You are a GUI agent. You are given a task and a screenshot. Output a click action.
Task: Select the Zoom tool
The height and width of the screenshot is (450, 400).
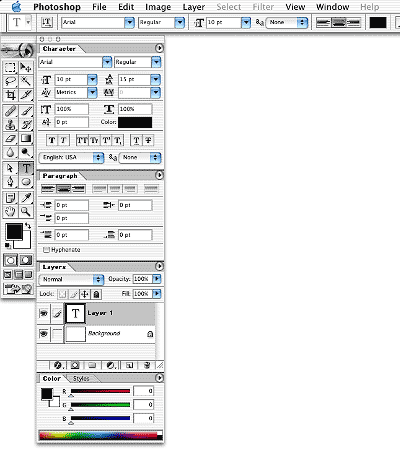(x=26, y=211)
